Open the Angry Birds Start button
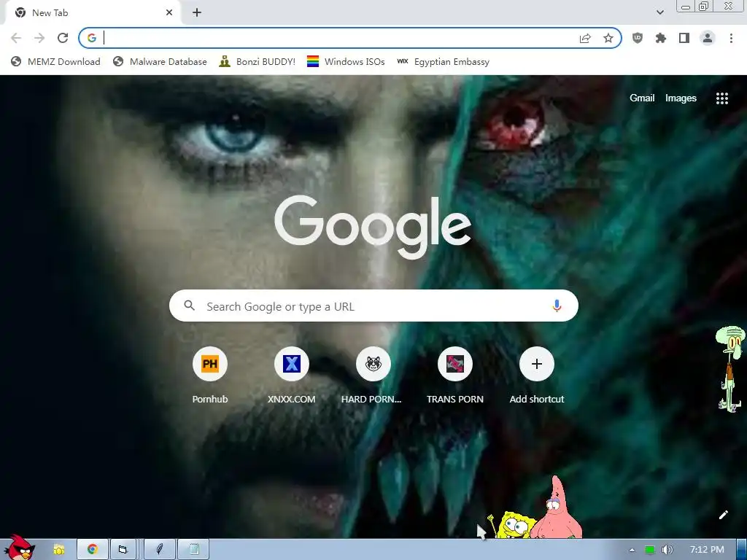Screen dimensions: 747x560 point(19,548)
